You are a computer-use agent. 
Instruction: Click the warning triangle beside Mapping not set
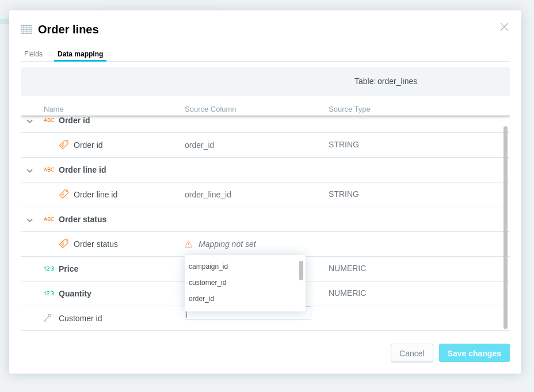click(x=188, y=244)
